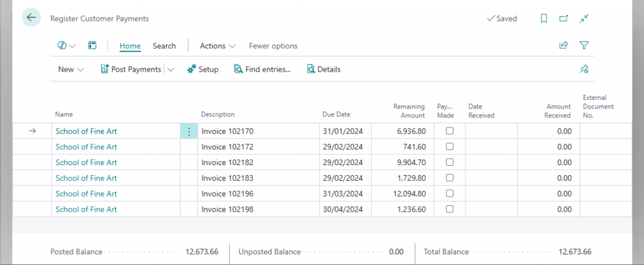Open row options for Invoice 102170

(189, 131)
